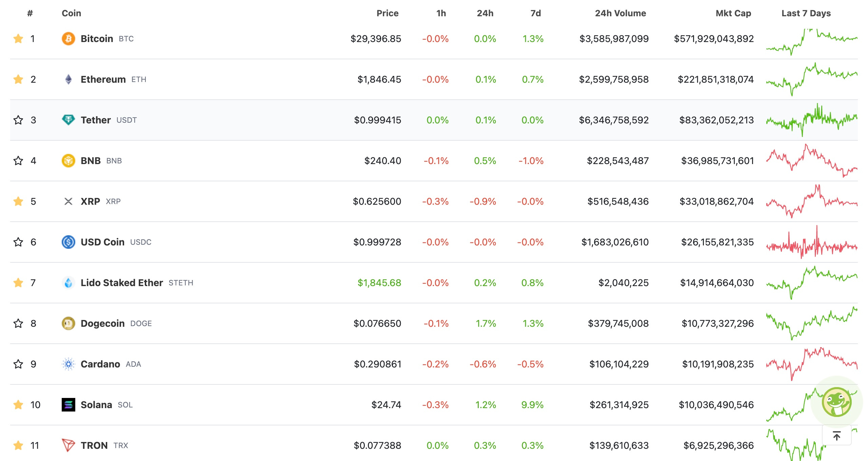The image size is (868, 461).
Task: Sort by the Price column header
Action: point(388,13)
